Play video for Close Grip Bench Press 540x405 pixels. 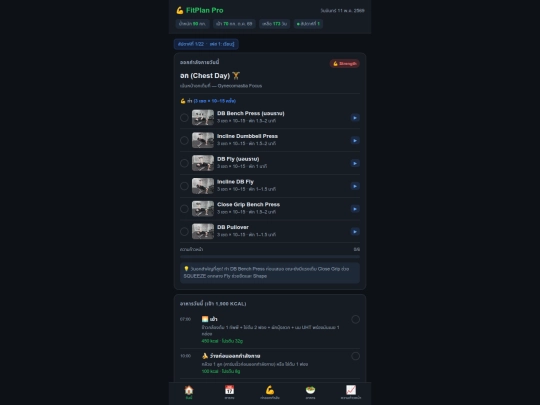pos(355,209)
